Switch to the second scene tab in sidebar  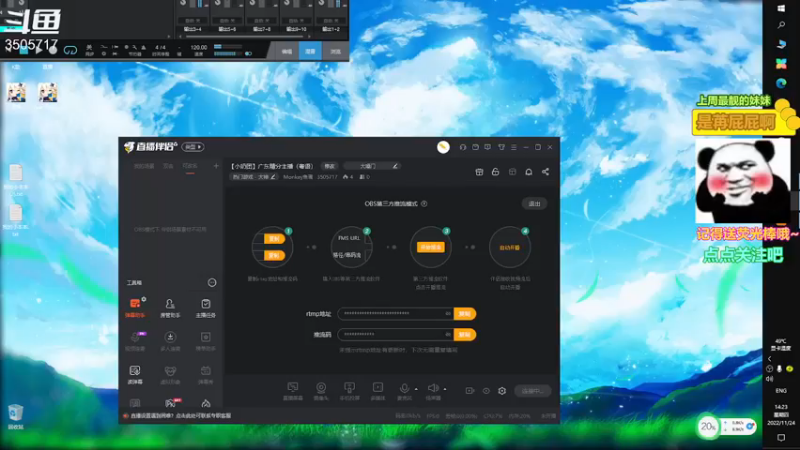click(168, 166)
